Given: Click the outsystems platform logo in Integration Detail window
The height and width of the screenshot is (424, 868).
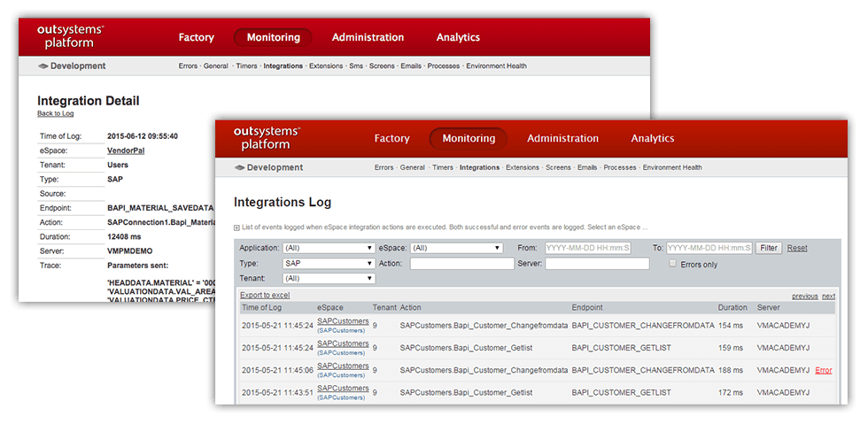Looking at the screenshot, I should pyautogui.click(x=70, y=36).
